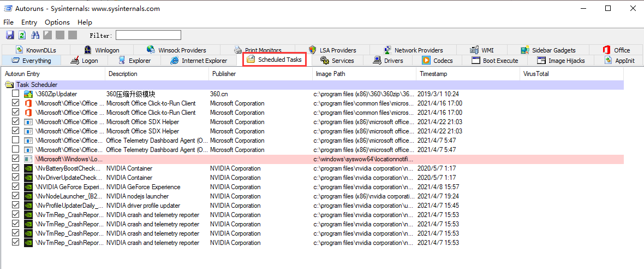Click the 360ZipUpdater entry icon

point(28,94)
